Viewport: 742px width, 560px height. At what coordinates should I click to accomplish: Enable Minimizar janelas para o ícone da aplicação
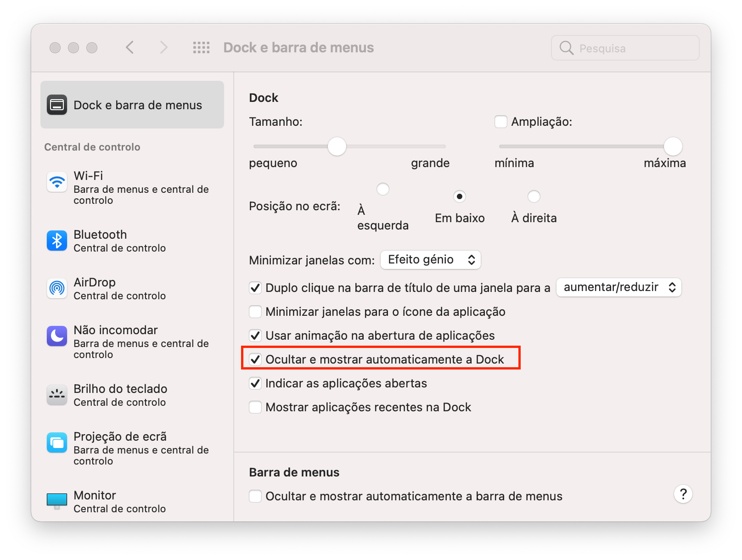coord(255,312)
